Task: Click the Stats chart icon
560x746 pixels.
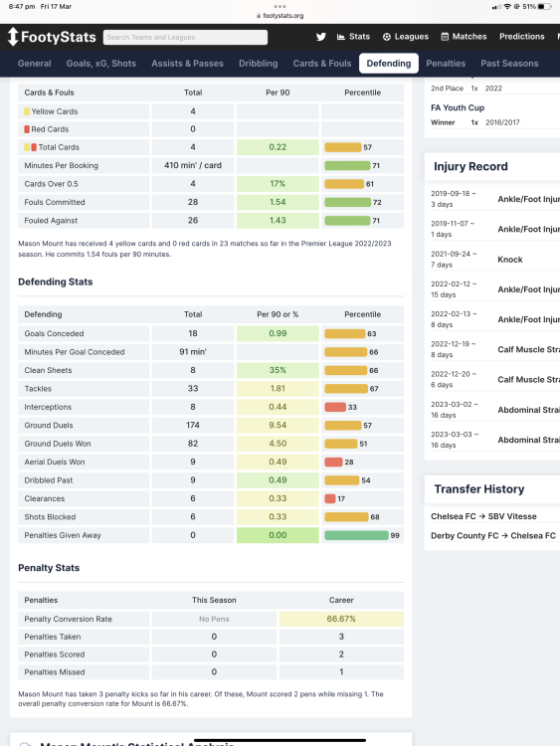Action: point(340,37)
